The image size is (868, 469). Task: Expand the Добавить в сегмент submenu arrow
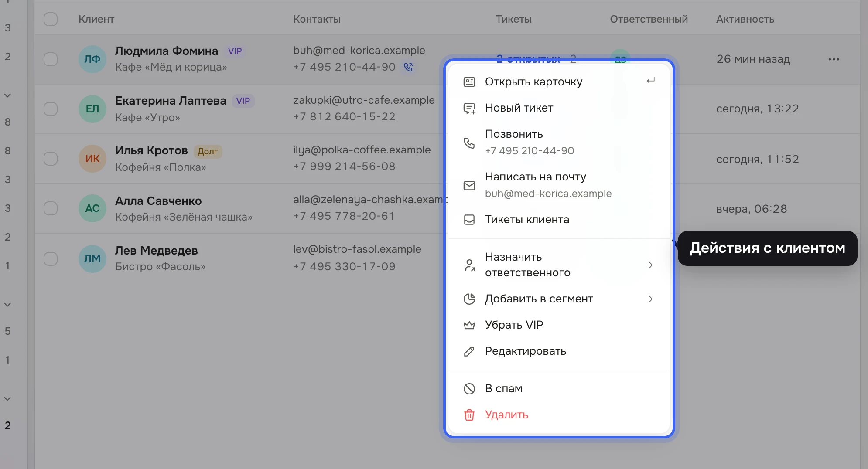650,299
